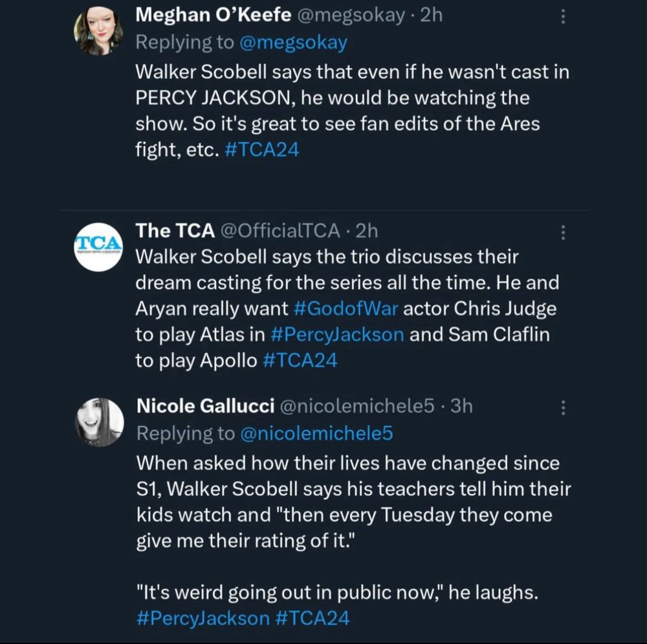Open Nicole Gallucci display name

pyautogui.click(x=203, y=406)
